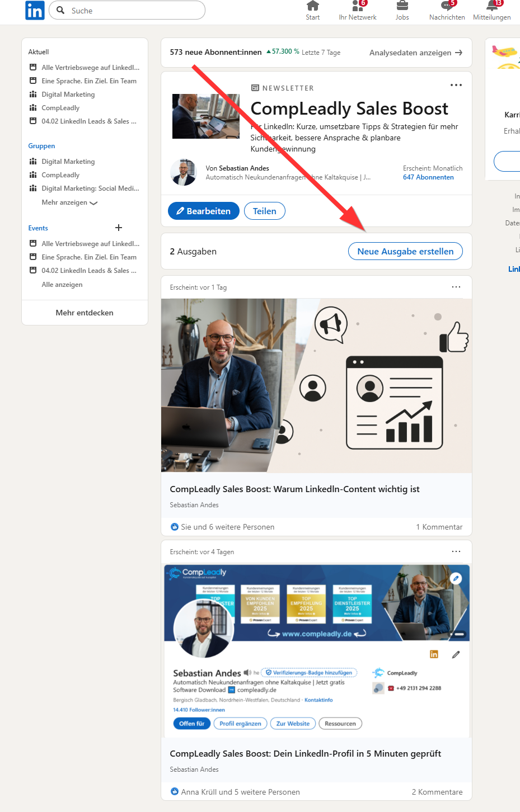Click the Teilen button

[x=265, y=211]
